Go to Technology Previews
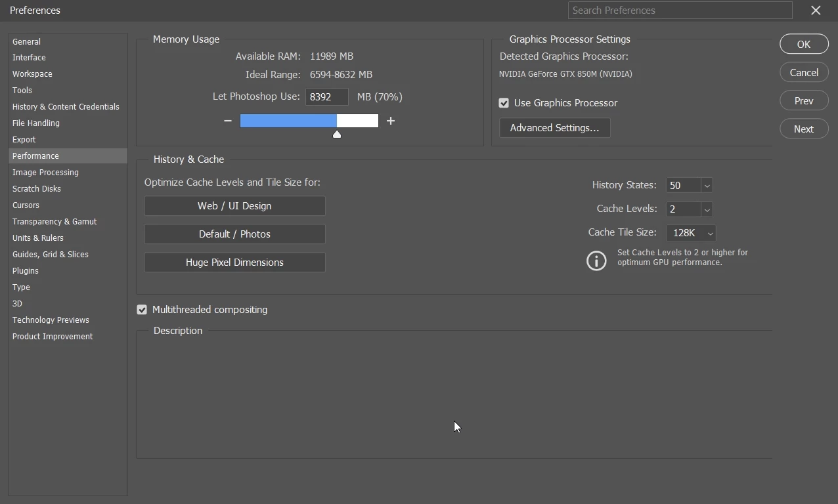The image size is (838, 504). 68,320
